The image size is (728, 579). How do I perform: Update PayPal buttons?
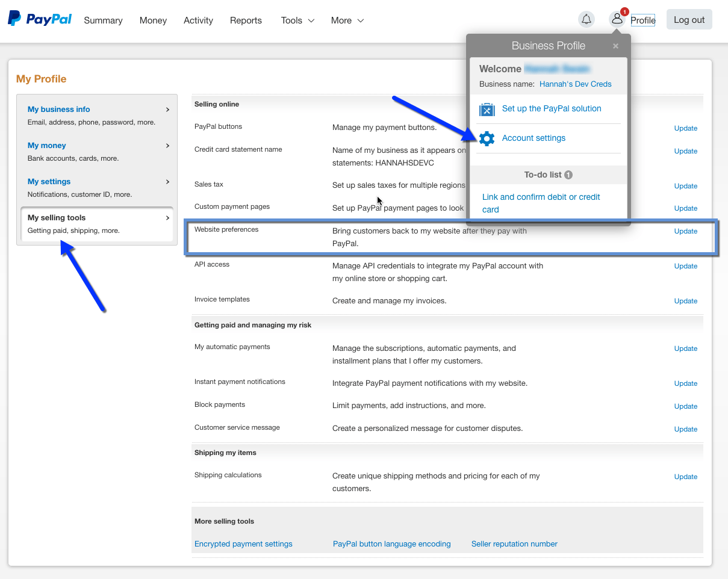click(x=686, y=128)
